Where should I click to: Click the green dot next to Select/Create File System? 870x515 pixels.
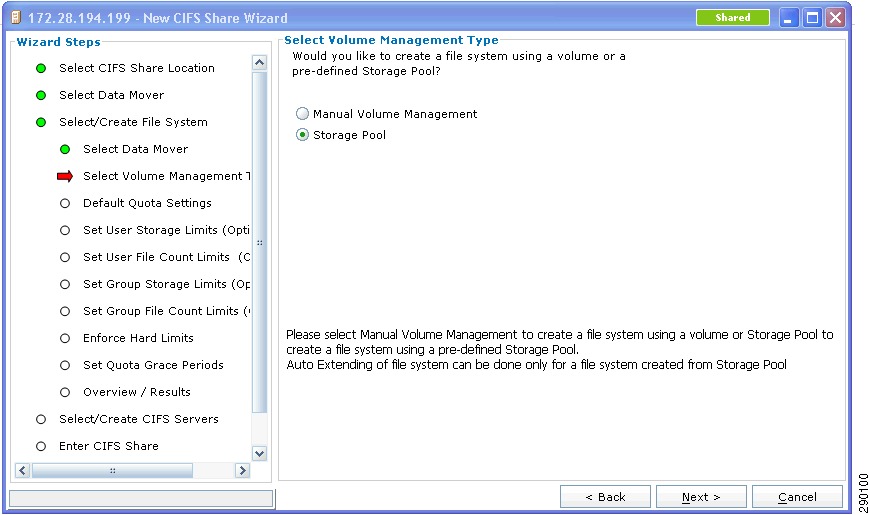pos(41,122)
